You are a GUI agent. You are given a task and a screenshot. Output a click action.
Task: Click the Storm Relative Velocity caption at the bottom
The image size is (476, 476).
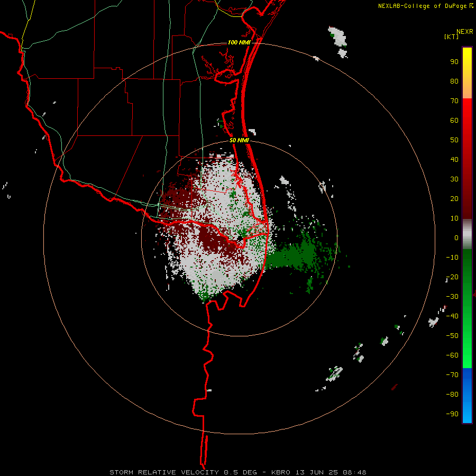tap(237, 472)
